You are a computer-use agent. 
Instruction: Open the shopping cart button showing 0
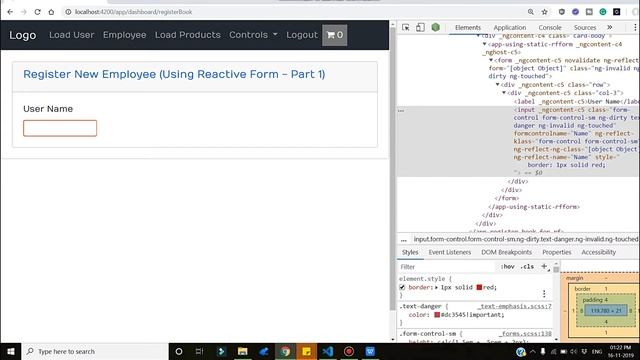[x=335, y=35]
